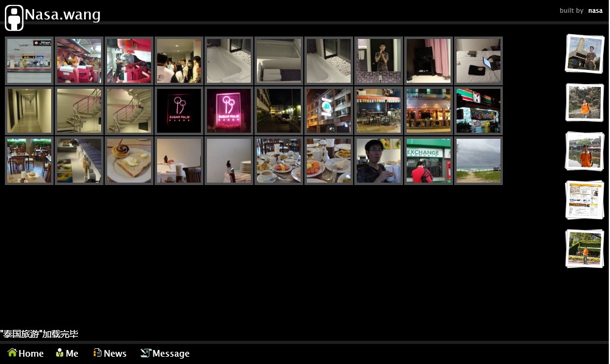Open the monument album in the sidebar
The width and height of the screenshot is (610, 364).
click(x=584, y=54)
